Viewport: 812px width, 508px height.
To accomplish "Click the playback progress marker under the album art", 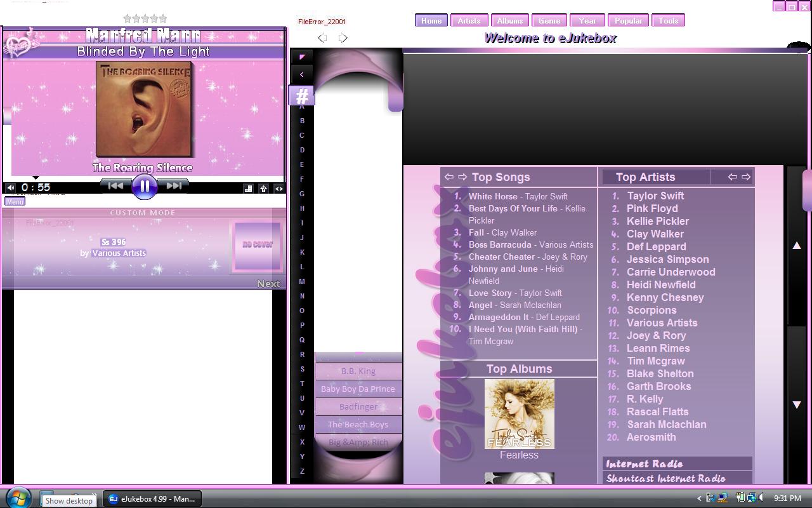I will click(x=35, y=178).
